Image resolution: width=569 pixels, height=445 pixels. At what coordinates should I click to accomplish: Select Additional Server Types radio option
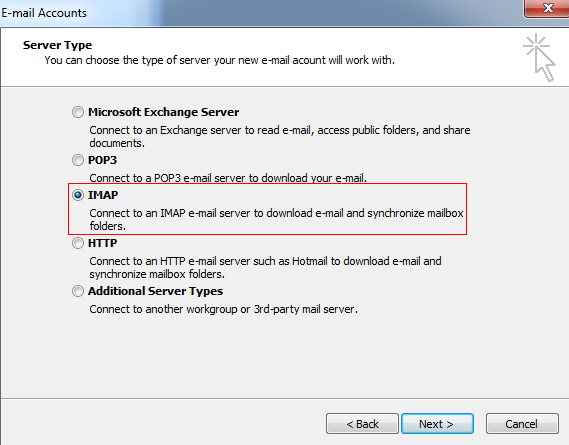pyautogui.click(x=78, y=291)
